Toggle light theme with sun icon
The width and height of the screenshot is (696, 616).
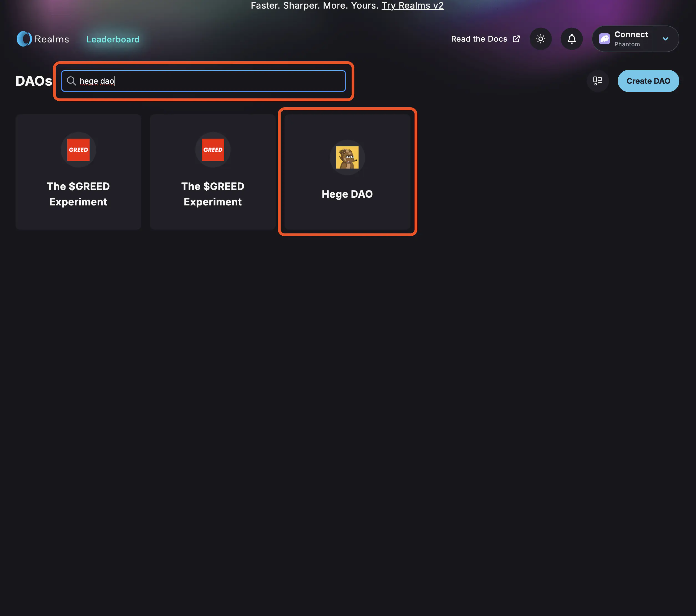[540, 39]
